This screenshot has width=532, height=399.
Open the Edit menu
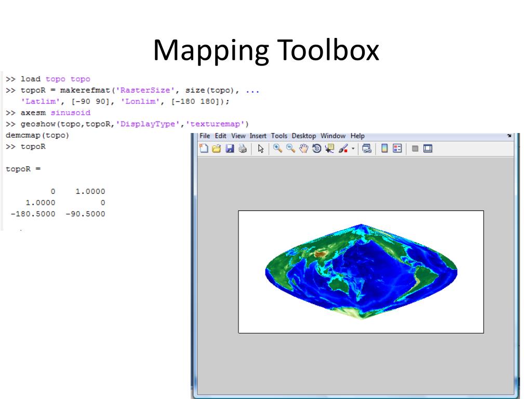(220, 136)
